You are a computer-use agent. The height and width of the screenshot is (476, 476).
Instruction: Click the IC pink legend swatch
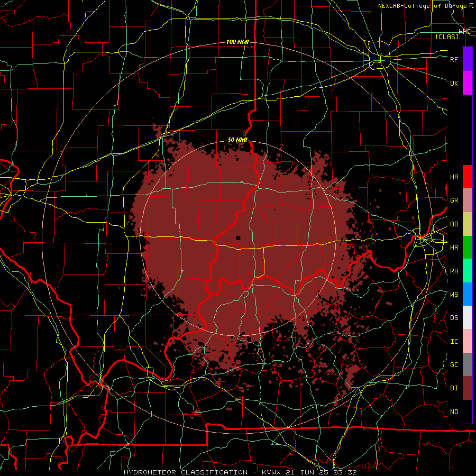(467, 341)
